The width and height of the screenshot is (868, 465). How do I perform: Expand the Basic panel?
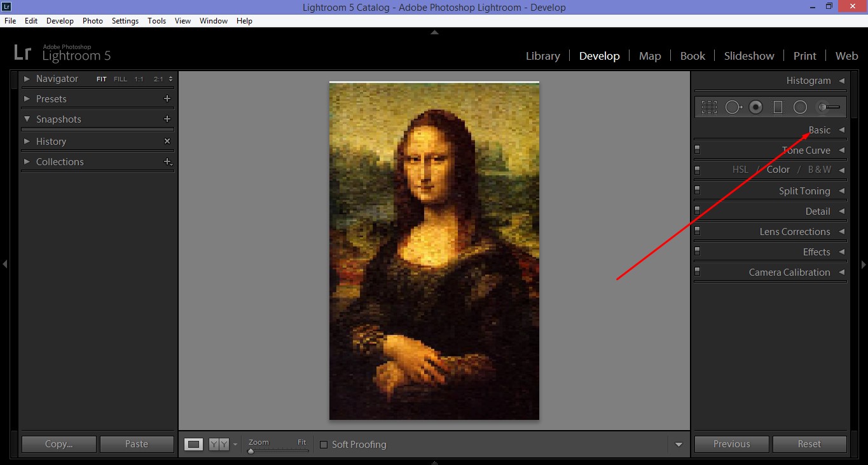pyautogui.click(x=841, y=130)
